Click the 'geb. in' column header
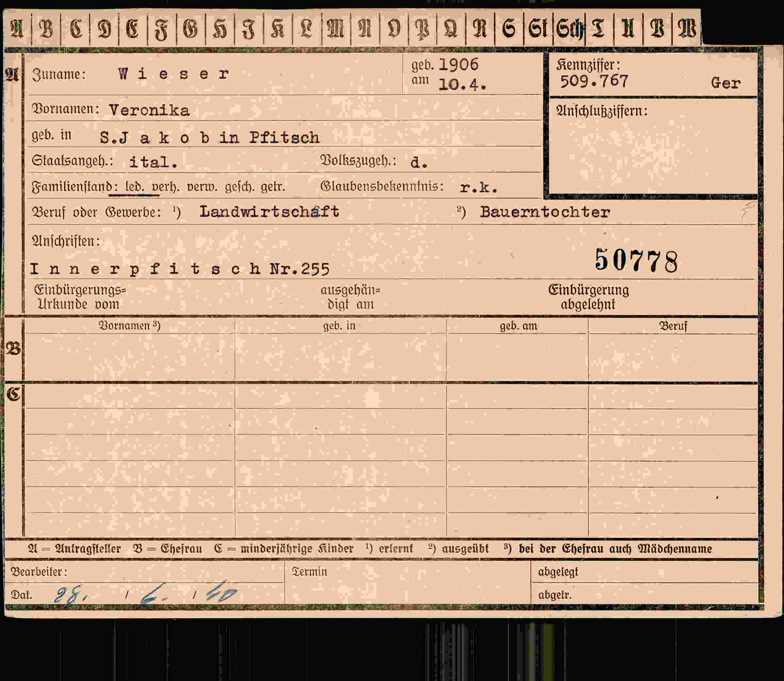The height and width of the screenshot is (681, 784). click(x=339, y=326)
